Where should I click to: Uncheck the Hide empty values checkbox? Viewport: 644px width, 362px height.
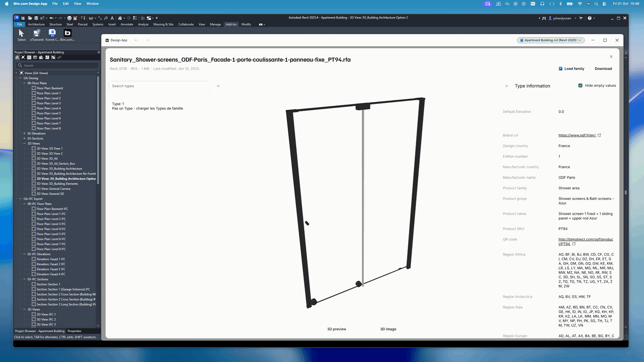(x=580, y=85)
